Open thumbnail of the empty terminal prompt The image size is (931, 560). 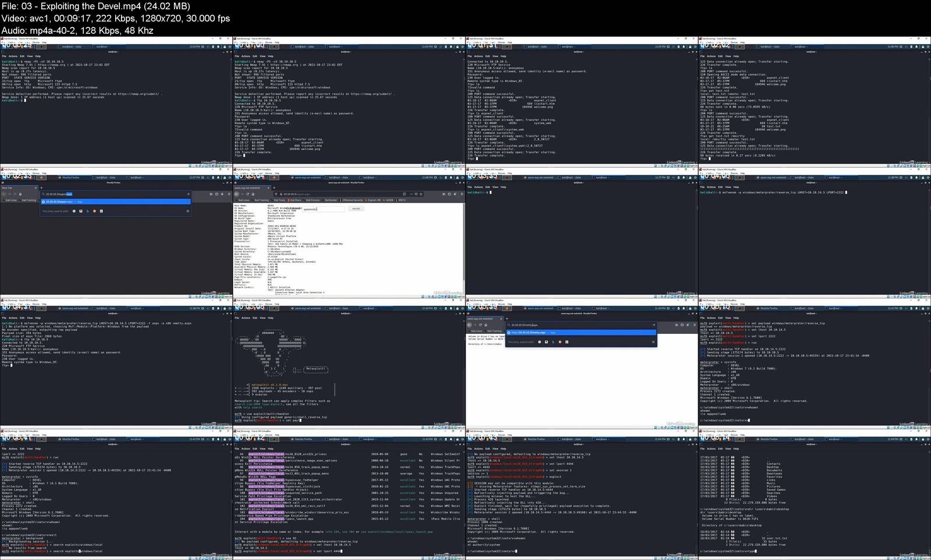[581, 233]
